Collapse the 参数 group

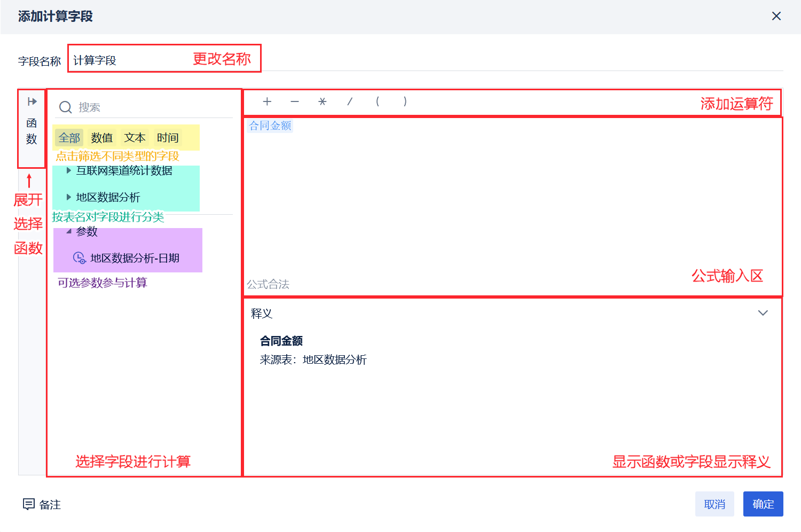click(69, 231)
